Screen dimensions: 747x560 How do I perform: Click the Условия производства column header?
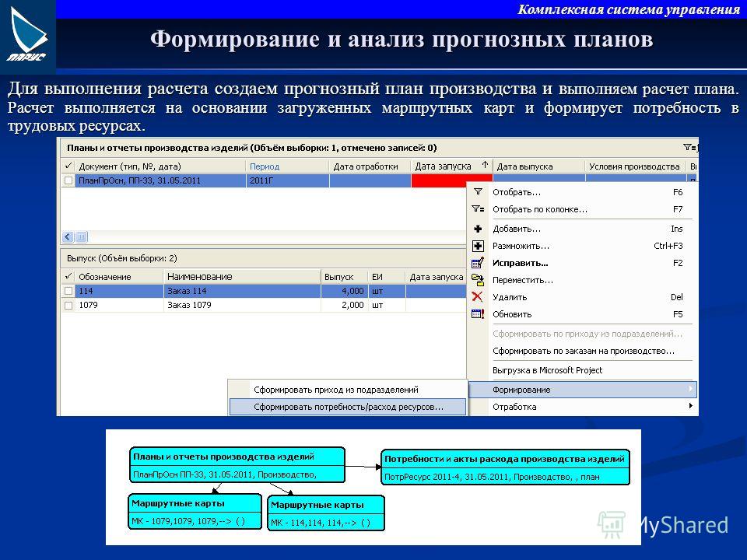(x=635, y=166)
